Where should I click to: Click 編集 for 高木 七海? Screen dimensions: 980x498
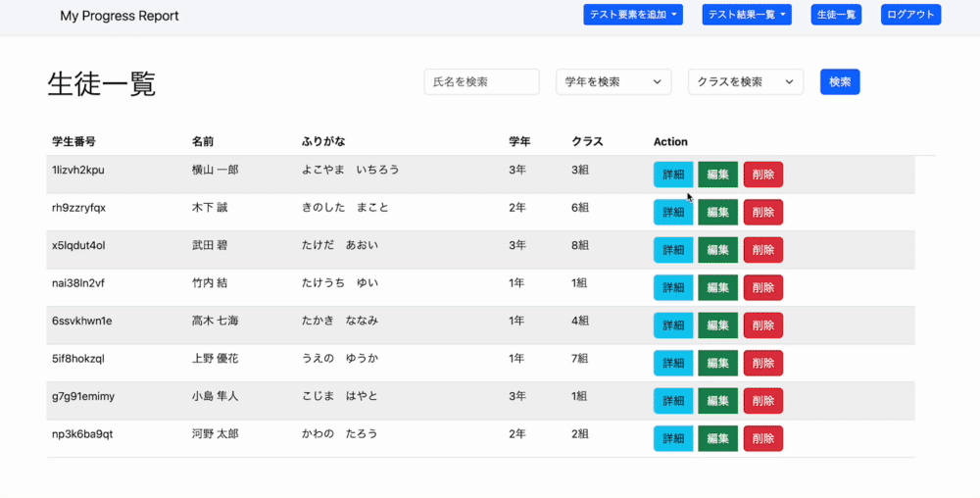click(717, 325)
